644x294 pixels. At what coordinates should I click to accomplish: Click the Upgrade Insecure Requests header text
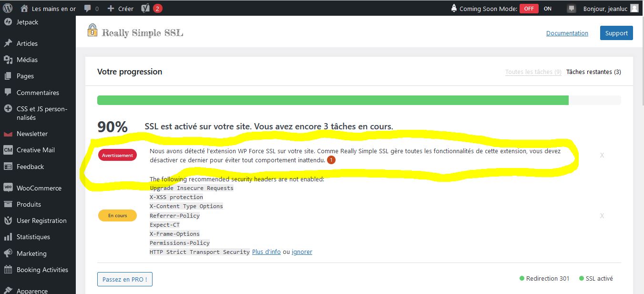[x=192, y=188]
